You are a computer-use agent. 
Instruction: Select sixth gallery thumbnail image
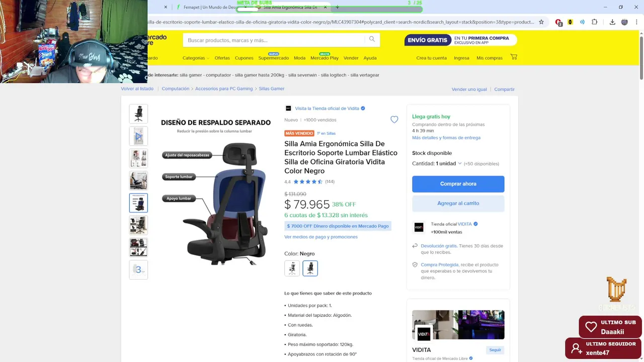point(138,225)
